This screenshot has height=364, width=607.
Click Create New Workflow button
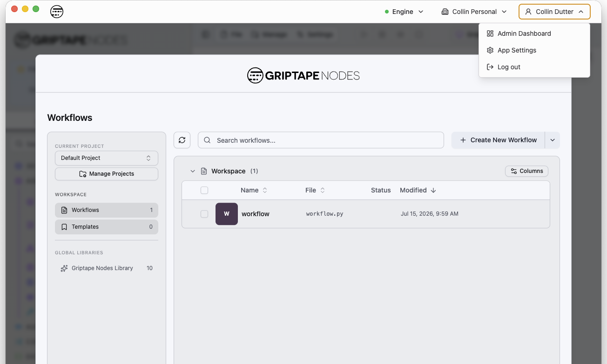pyautogui.click(x=498, y=140)
